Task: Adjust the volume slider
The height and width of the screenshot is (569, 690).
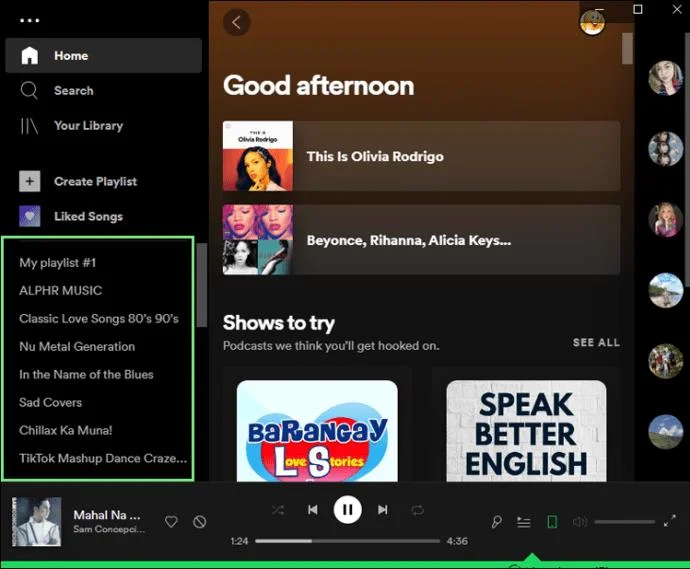Action: 624,522
